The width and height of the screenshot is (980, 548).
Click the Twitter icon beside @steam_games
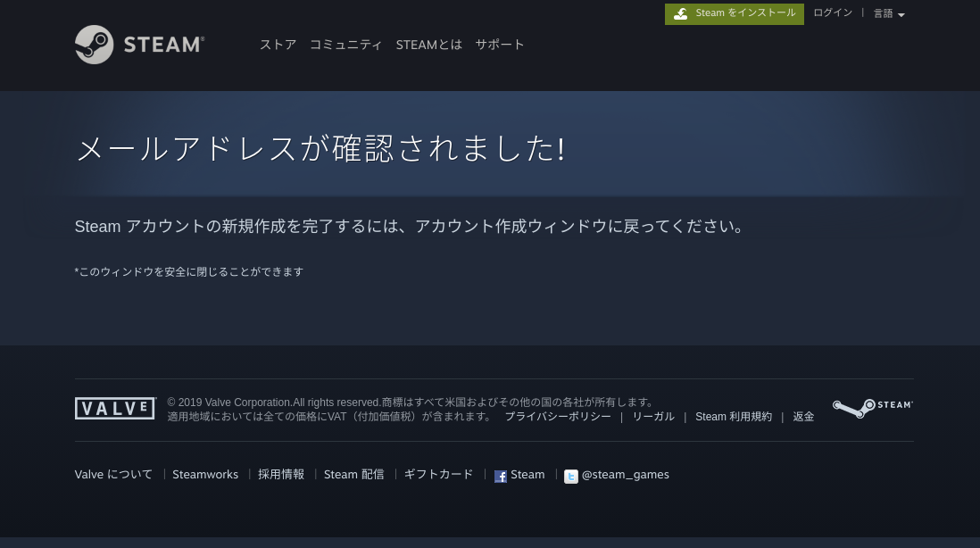pyautogui.click(x=571, y=476)
